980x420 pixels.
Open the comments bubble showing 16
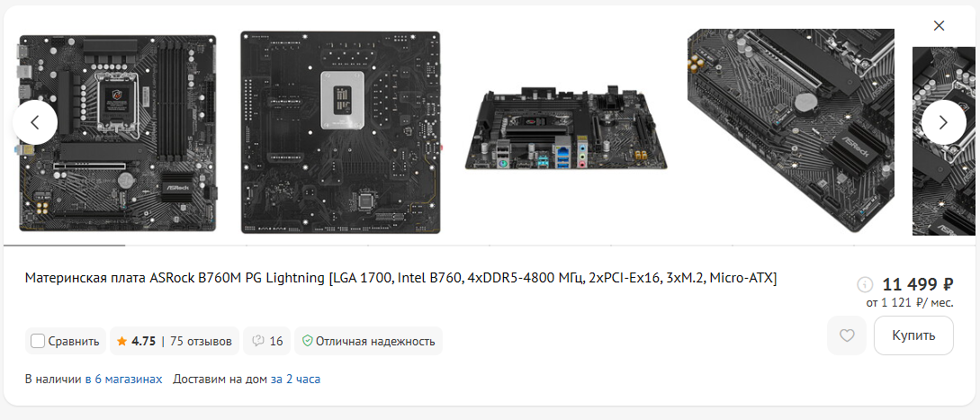(x=267, y=341)
